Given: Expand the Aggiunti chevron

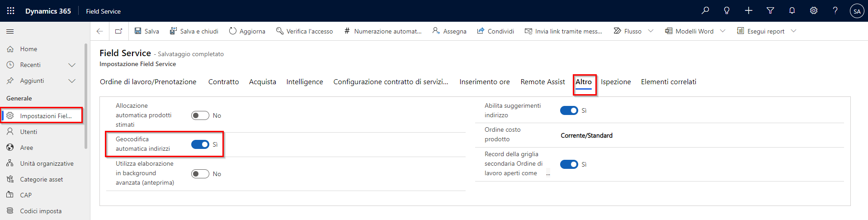Looking at the screenshot, I should coord(71,81).
